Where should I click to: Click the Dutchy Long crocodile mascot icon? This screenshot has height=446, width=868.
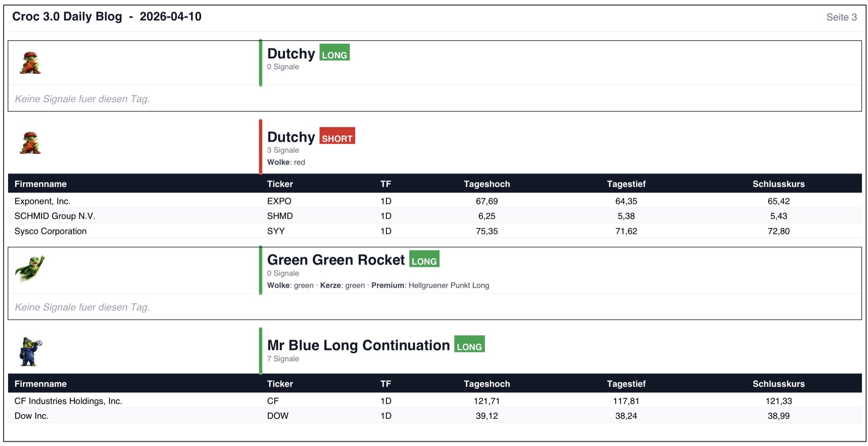30,63
